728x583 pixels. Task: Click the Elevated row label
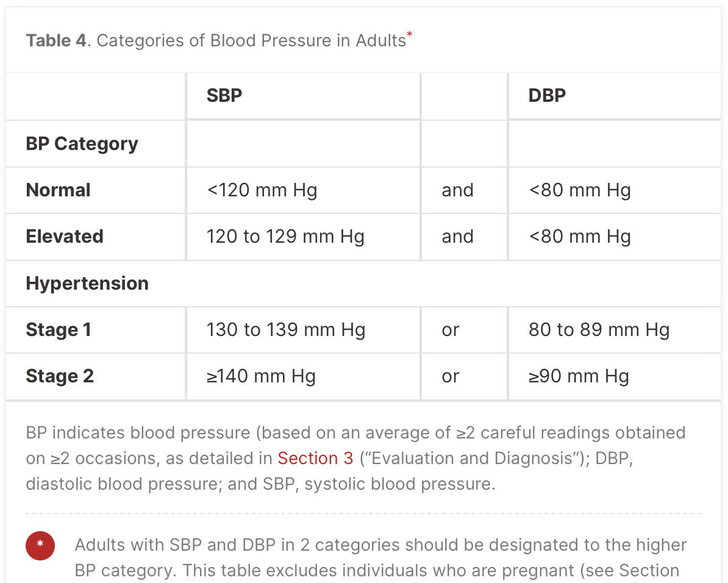65,237
